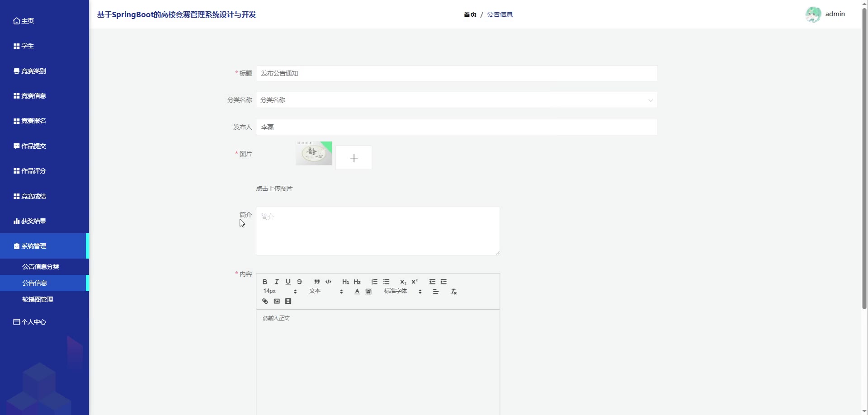
Task: Click the page vertical scrollbar
Action: pyautogui.click(x=864, y=158)
